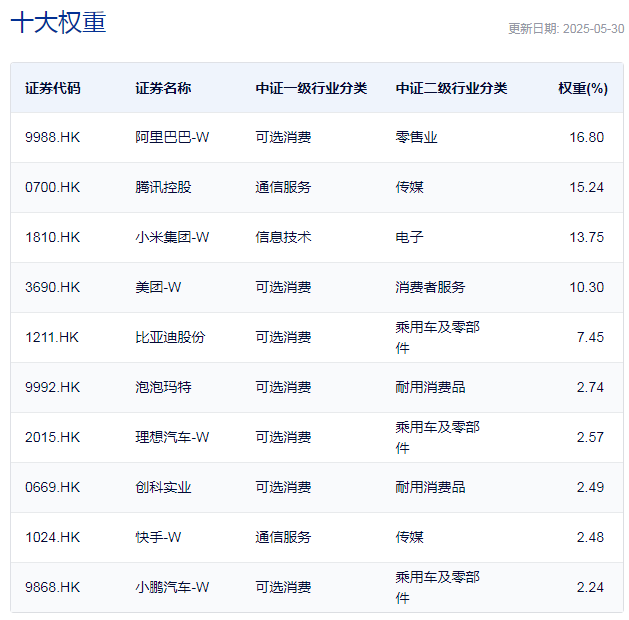Click 零售业 in the 阿里巴巴-W row
The width and height of the screenshot is (629, 620).
tap(416, 137)
